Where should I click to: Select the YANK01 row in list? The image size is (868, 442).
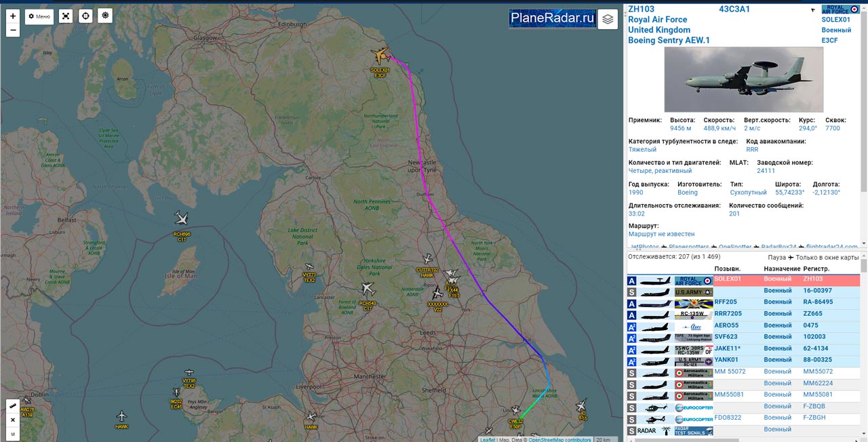(743, 361)
